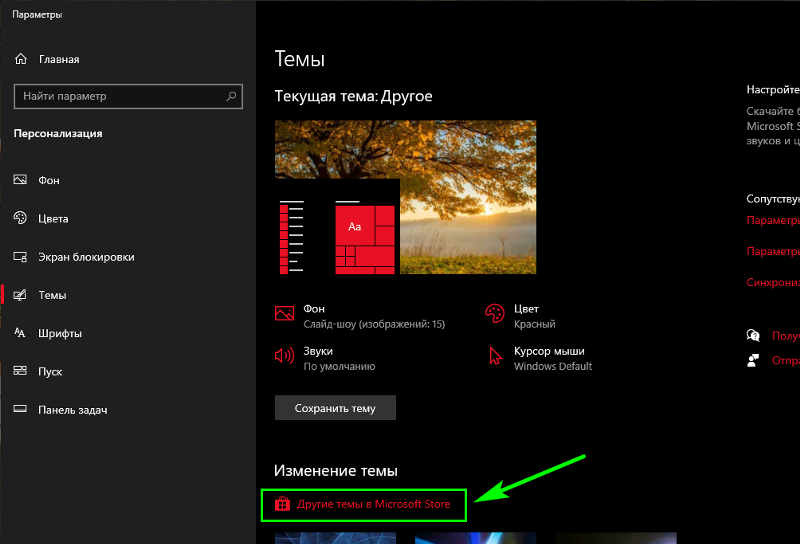Viewport: 800px width, 544px height.
Task: Click the Сохранить тему button
Action: pos(335,408)
